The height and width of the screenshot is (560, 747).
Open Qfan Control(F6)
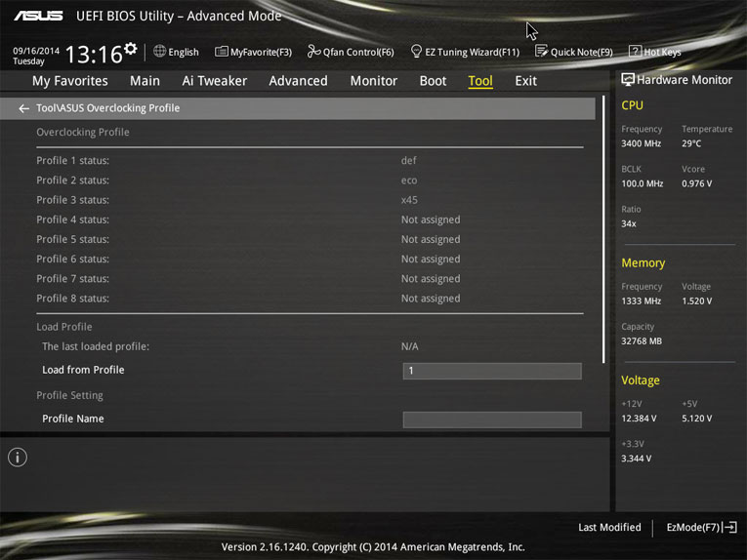(351, 52)
